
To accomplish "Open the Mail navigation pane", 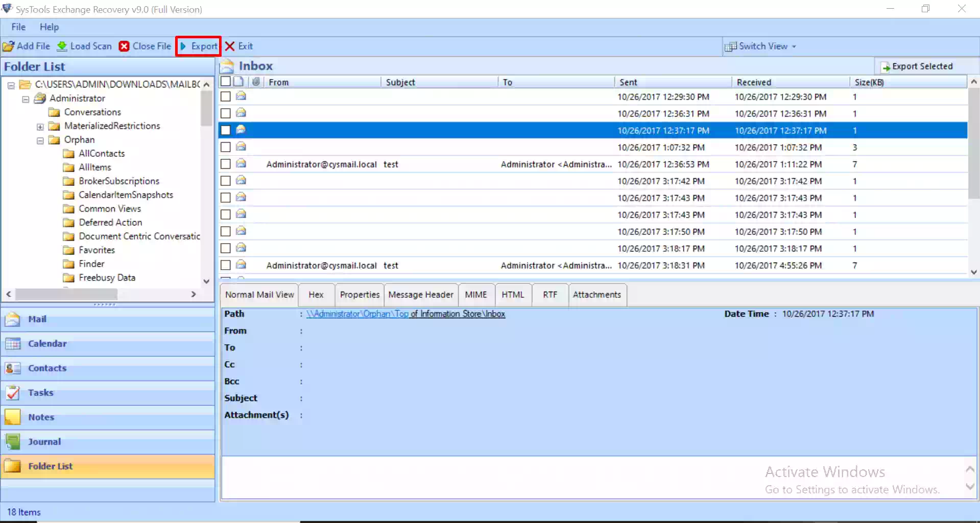I will click(108, 319).
